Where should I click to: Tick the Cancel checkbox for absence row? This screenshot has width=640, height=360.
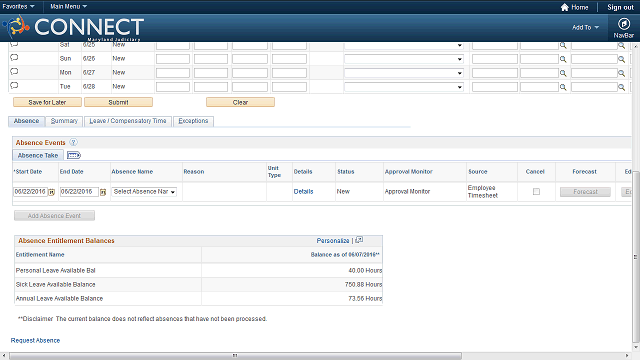coord(536,191)
